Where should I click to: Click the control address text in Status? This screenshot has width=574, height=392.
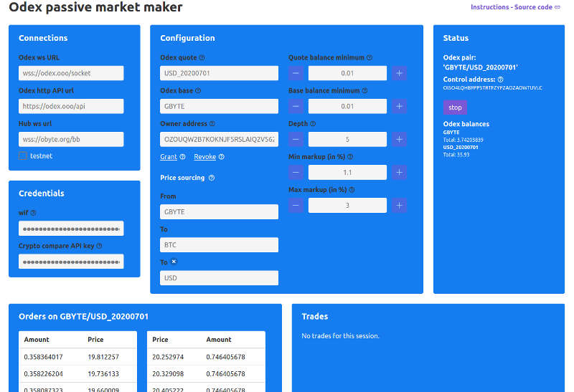[x=492, y=87]
